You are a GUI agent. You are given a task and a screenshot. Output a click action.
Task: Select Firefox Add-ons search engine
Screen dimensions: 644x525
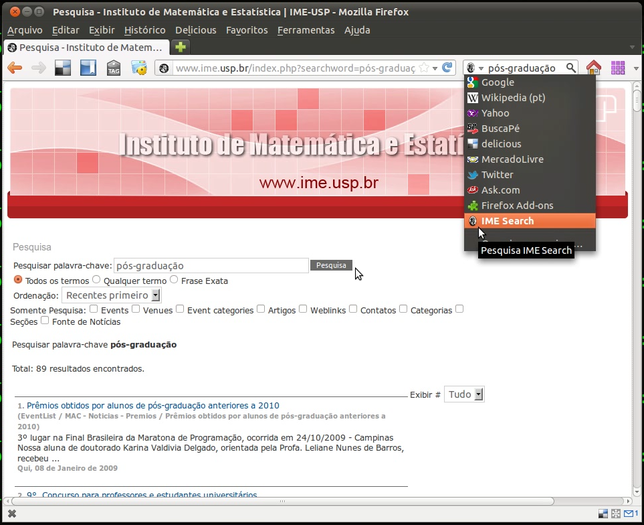click(530, 205)
